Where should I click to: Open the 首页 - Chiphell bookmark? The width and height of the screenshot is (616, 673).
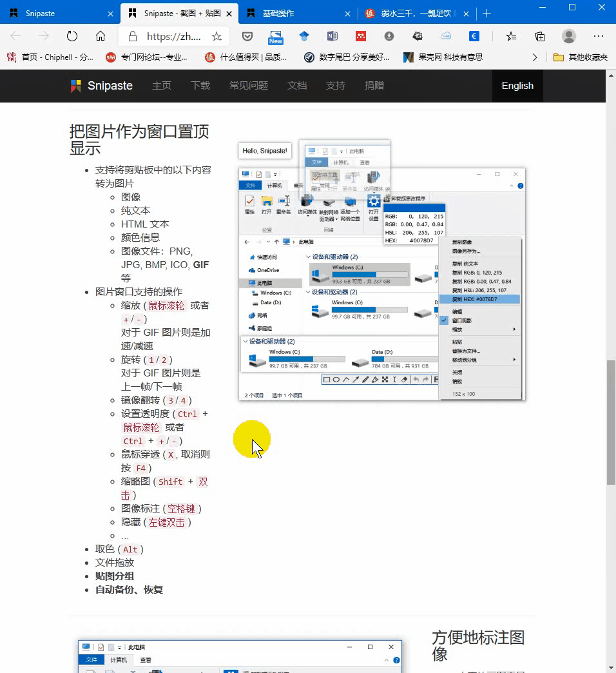click(x=50, y=57)
